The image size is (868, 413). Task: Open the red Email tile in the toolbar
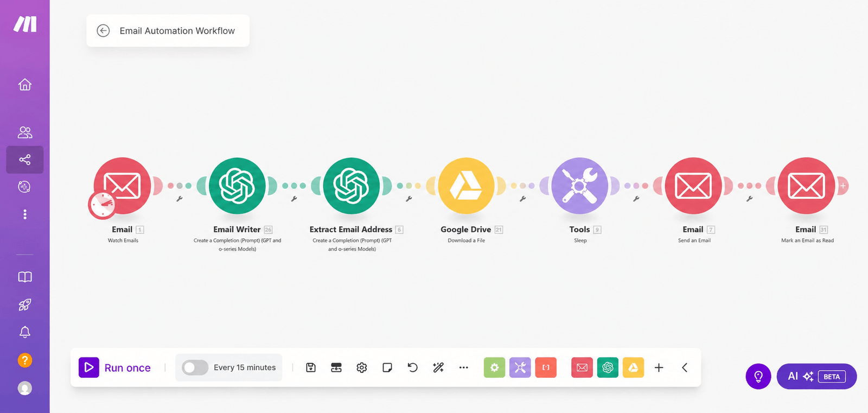582,367
